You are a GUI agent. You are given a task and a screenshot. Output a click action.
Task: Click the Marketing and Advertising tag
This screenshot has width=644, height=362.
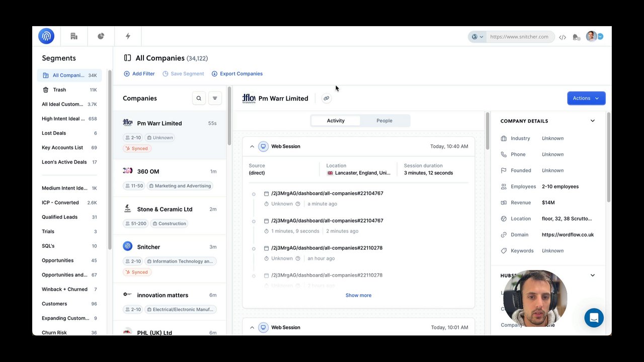point(180,186)
